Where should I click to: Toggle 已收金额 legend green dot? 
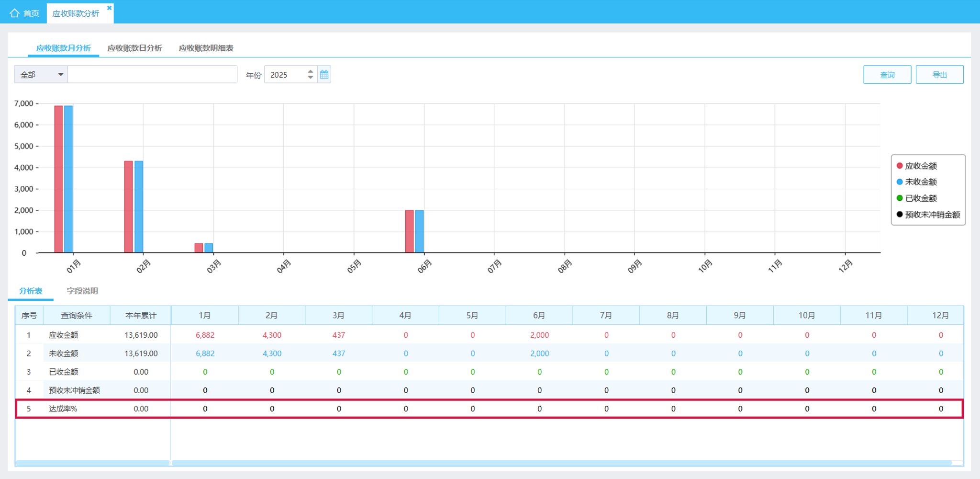[x=900, y=198]
